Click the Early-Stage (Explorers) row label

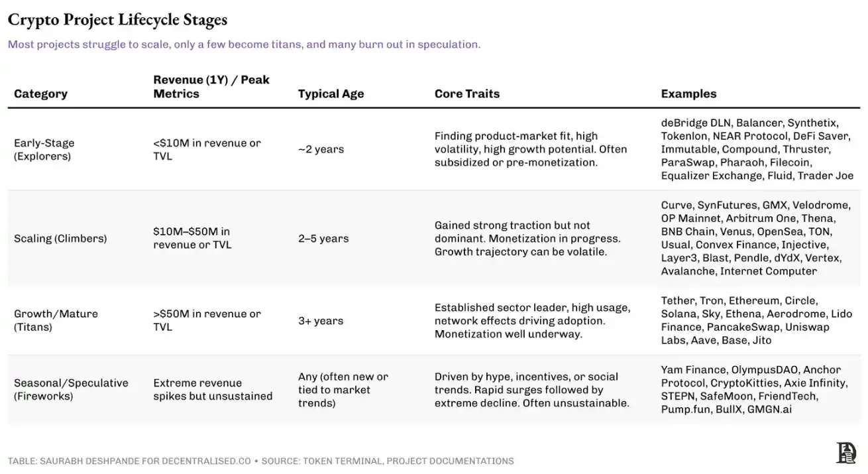click(44, 149)
